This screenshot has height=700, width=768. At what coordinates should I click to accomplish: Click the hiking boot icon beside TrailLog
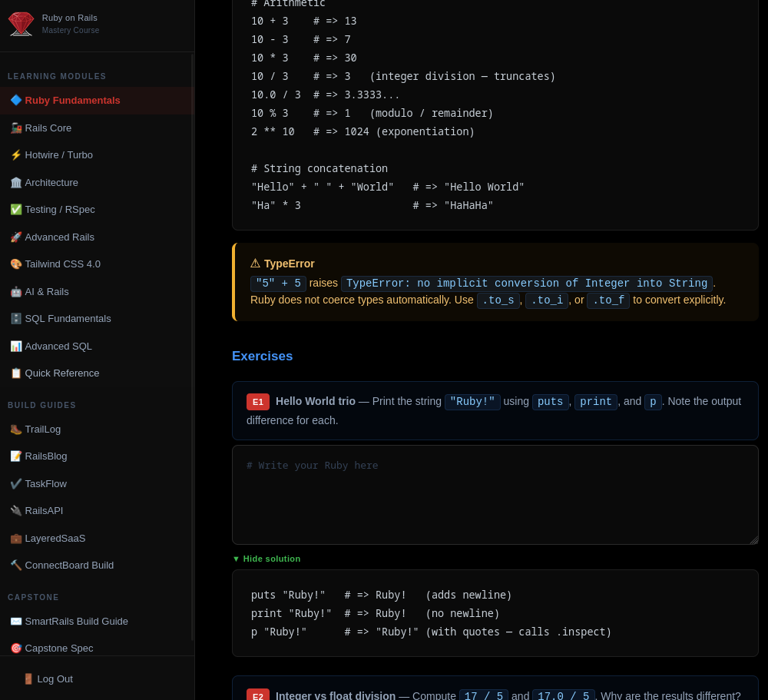point(16,429)
